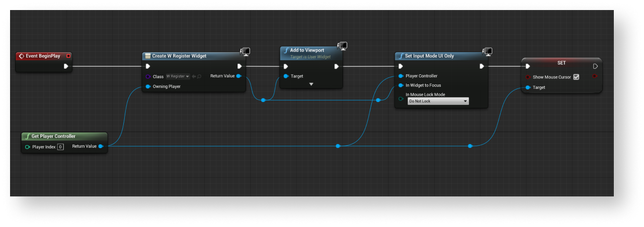Viewport: 644px width, 227px height.
Task: Click the browse-to-asset arrow beside W Register
Action: [x=194, y=76]
